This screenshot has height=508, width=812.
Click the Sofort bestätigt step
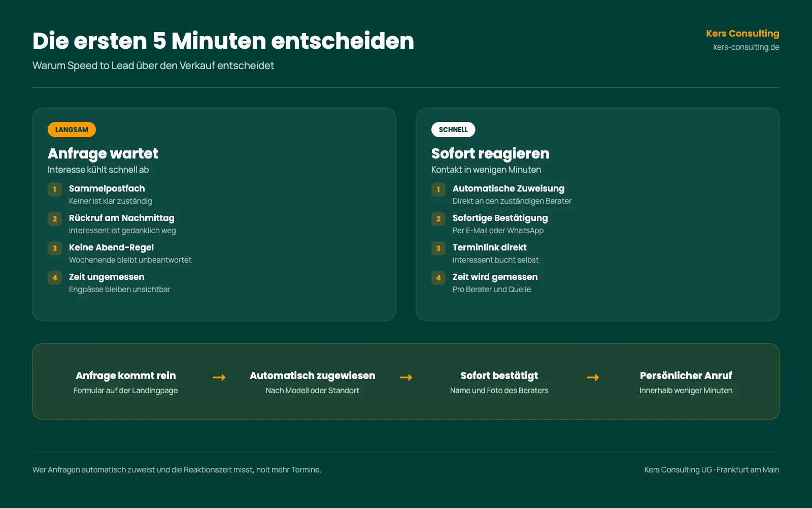tap(499, 375)
